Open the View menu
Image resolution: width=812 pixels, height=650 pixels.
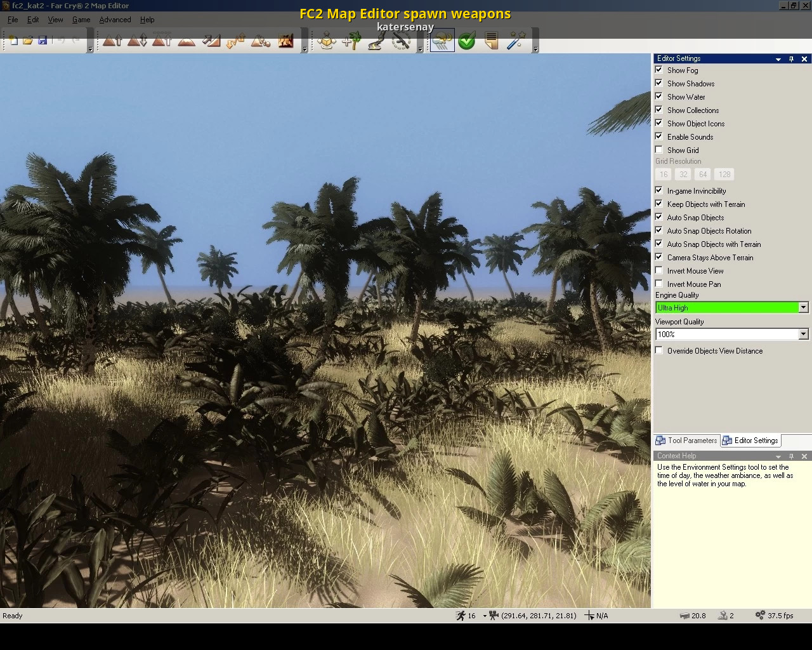coord(55,20)
